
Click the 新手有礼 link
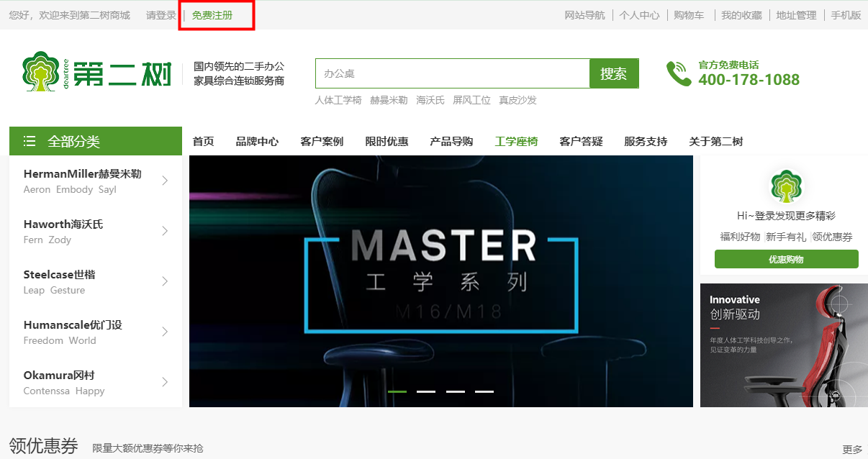coord(786,237)
